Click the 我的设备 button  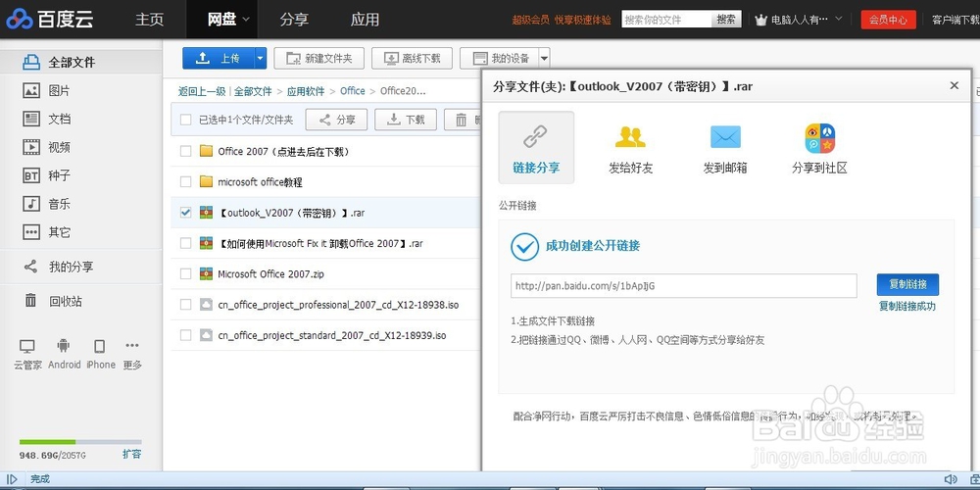pos(500,58)
